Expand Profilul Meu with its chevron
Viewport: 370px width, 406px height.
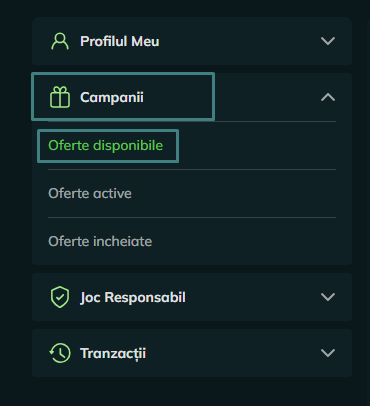click(x=328, y=41)
